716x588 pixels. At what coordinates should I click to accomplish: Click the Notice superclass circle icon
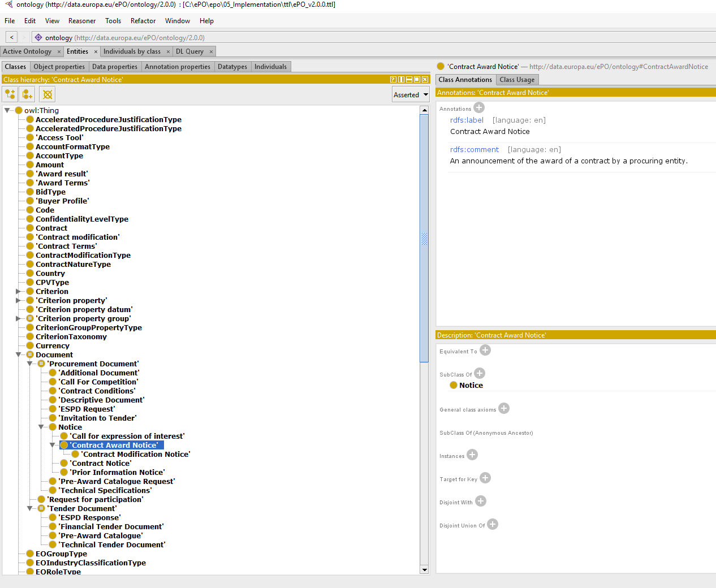tap(454, 386)
